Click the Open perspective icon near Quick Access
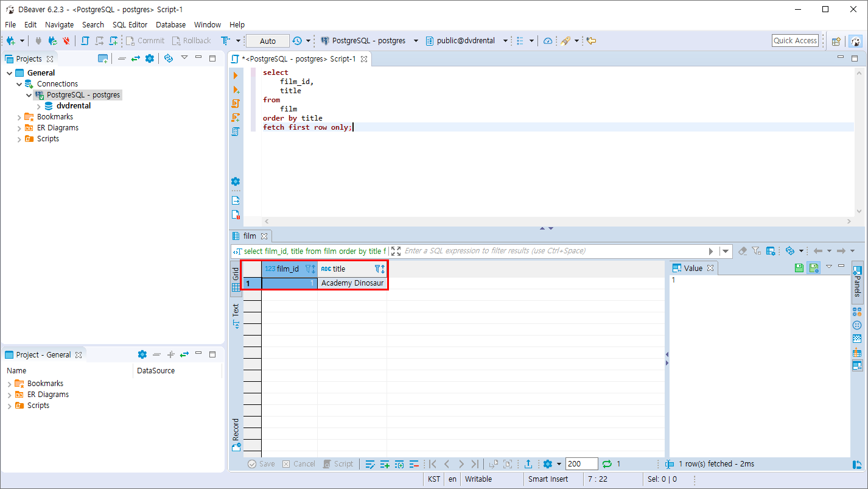 [x=836, y=41]
